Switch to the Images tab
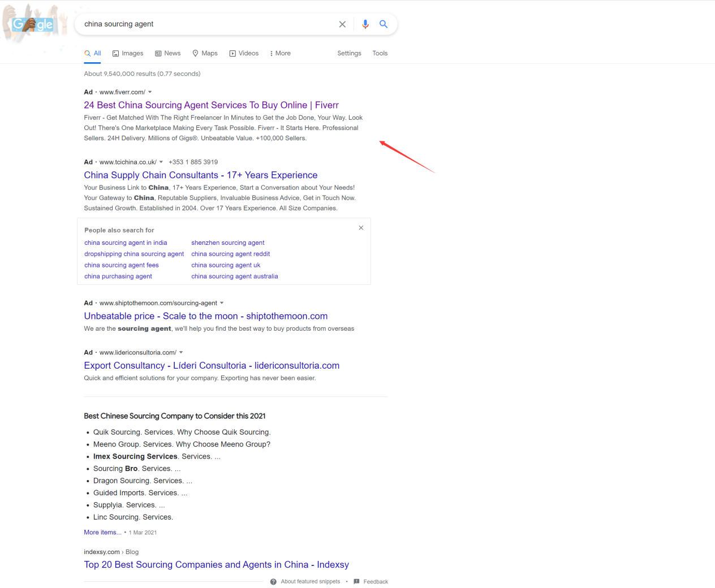715x588 pixels. pos(128,53)
